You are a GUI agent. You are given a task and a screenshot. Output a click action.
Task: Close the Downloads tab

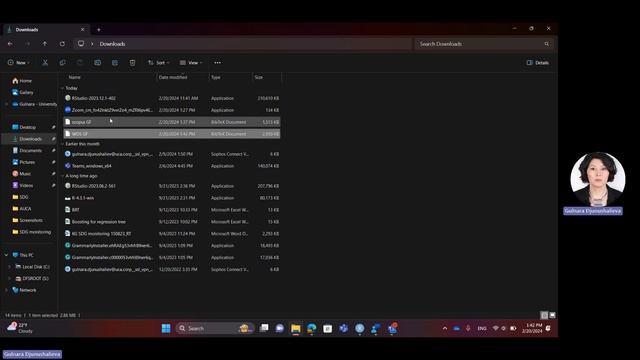[x=82, y=29]
